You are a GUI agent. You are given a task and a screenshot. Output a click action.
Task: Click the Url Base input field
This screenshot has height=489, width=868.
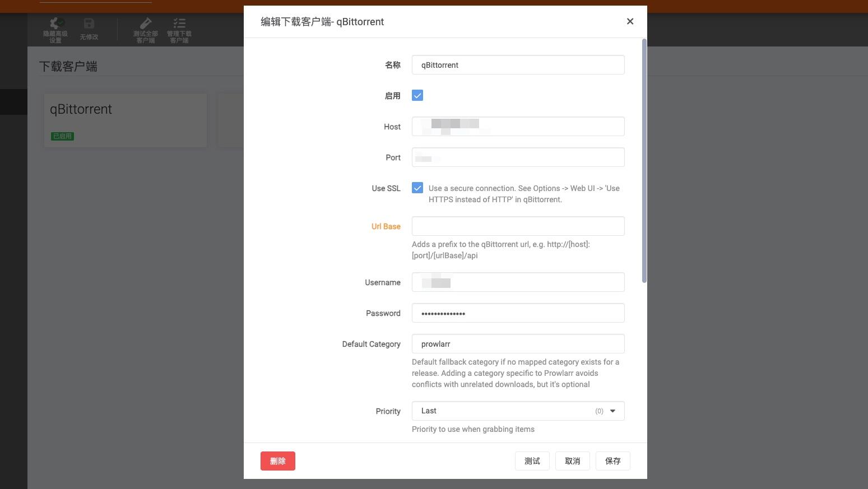point(518,226)
